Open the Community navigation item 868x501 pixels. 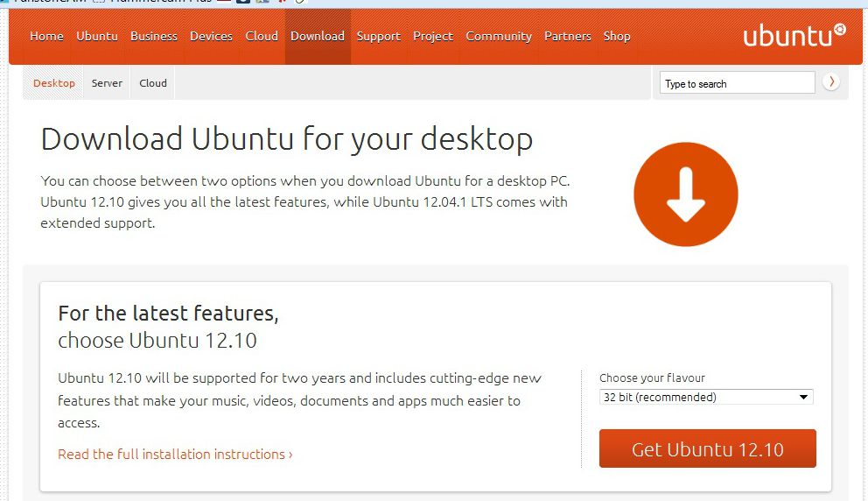tap(499, 36)
